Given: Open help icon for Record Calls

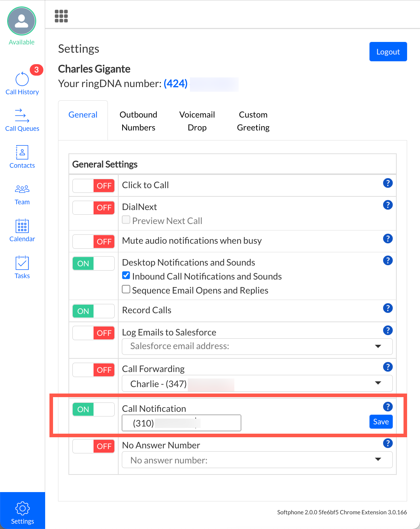Looking at the screenshot, I should [x=387, y=308].
